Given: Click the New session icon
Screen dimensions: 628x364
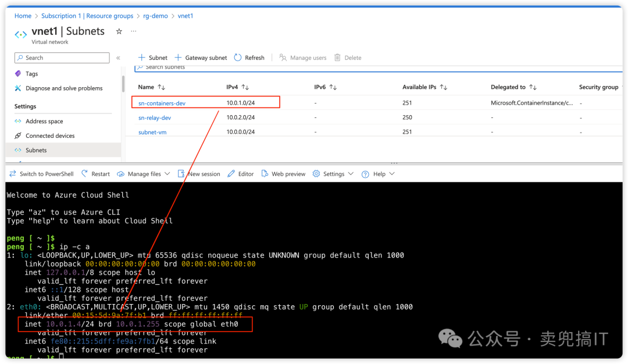Looking at the screenshot, I should coord(181,174).
